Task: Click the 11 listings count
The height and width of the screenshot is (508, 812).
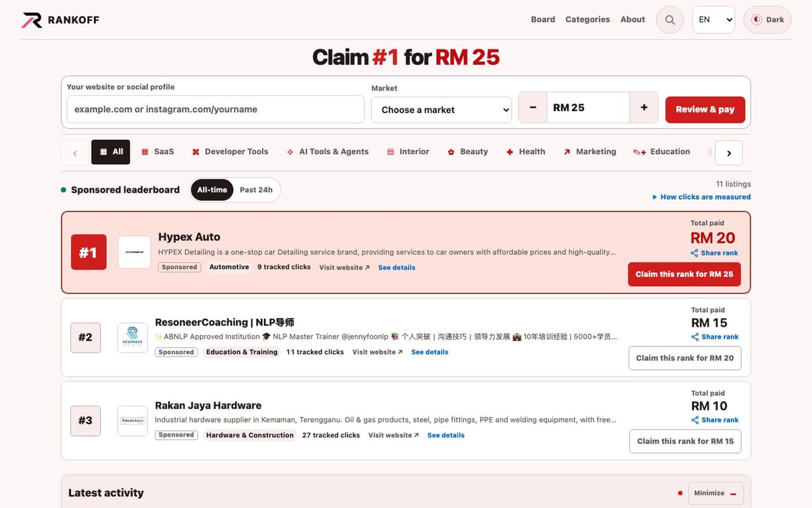Action: click(x=733, y=184)
